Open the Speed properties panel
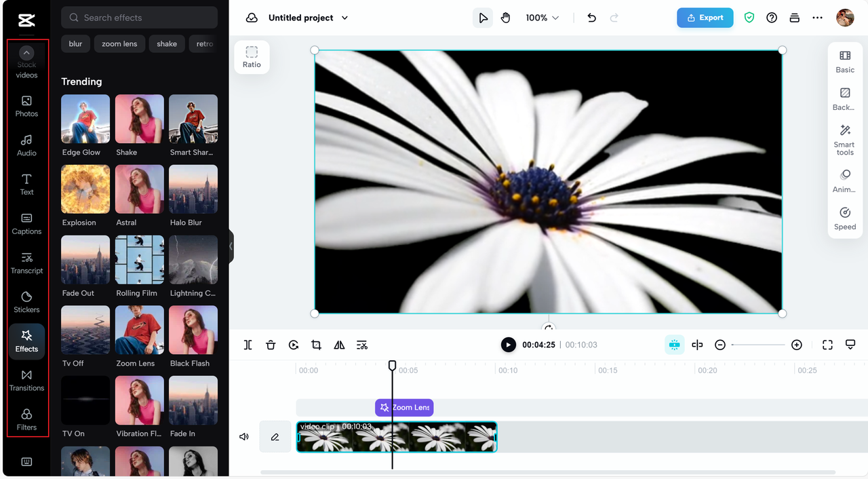Image resolution: width=868 pixels, height=479 pixels. pos(845,218)
